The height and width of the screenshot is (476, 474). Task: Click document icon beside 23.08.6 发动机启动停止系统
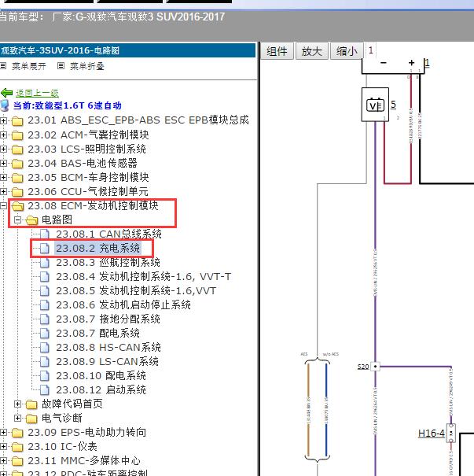click(x=45, y=304)
